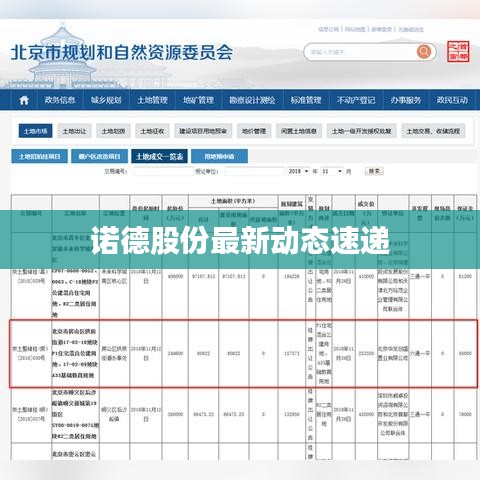Screen dimensions: 480x480
Task: Focus the 交易编号 input field
Action: (163, 171)
